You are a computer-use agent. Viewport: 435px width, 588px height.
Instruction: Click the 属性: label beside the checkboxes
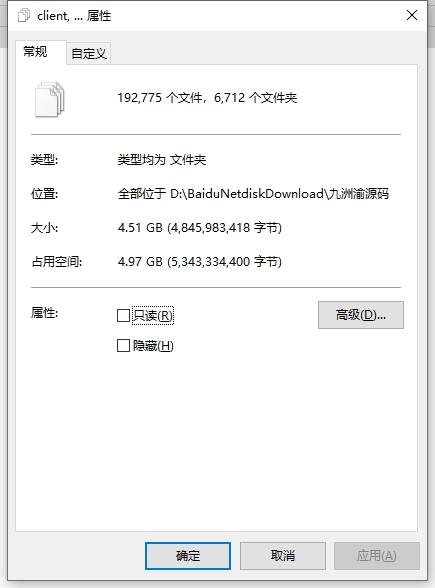pyautogui.click(x=44, y=312)
